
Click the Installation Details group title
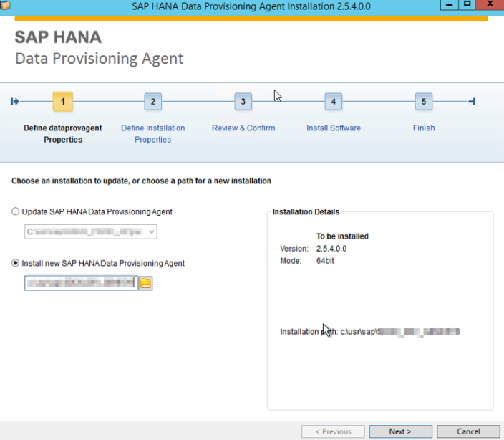coord(306,211)
